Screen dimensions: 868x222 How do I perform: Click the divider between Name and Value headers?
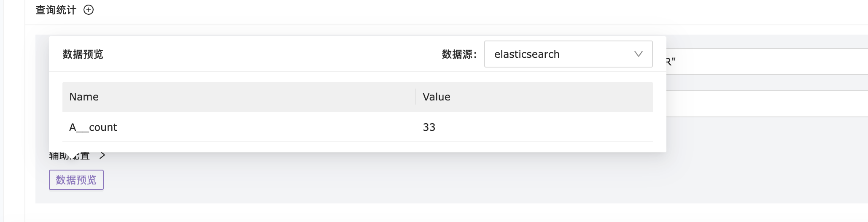(x=415, y=97)
